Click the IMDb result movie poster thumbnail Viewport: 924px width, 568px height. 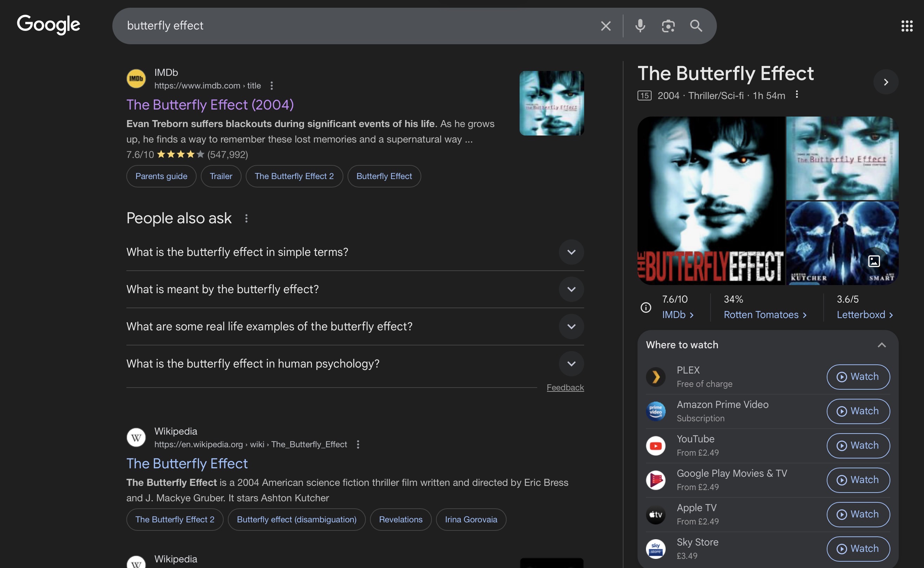[552, 103]
